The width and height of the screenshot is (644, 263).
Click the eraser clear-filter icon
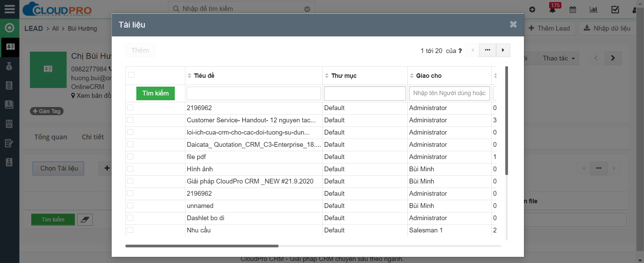pos(85,220)
